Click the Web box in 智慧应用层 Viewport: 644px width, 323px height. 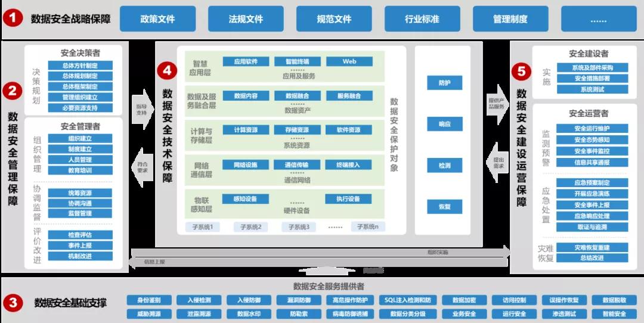click(x=349, y=61)
